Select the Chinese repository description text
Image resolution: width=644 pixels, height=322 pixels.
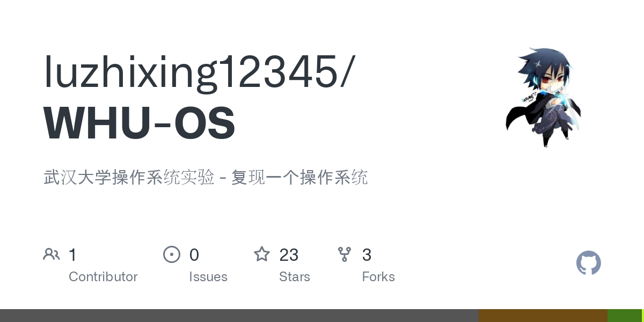(206, 177)
